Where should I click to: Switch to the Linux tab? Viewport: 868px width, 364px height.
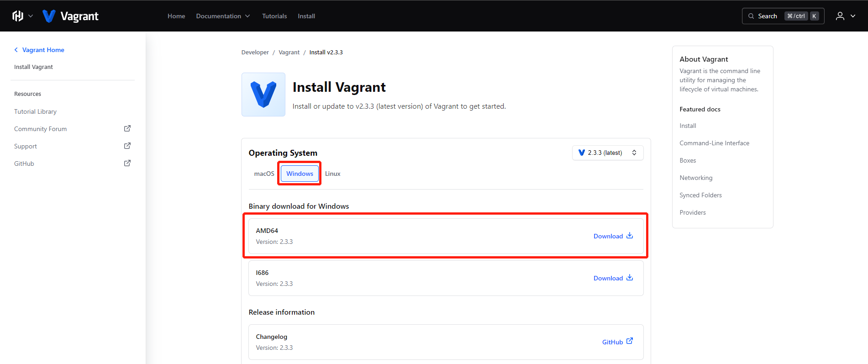pos(332,174)
